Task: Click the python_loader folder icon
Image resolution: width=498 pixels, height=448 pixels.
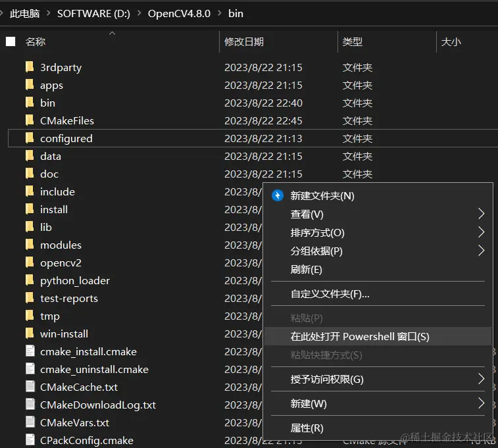Action: tap(30, 280)
